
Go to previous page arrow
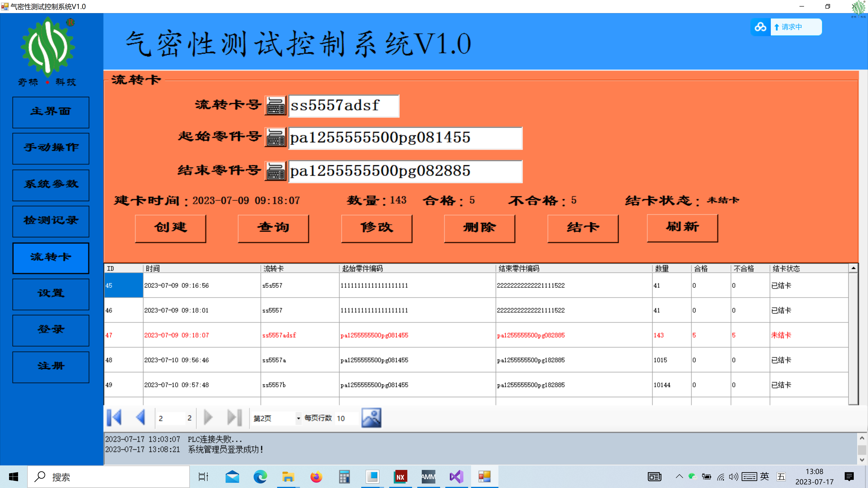tap(141, 418)
